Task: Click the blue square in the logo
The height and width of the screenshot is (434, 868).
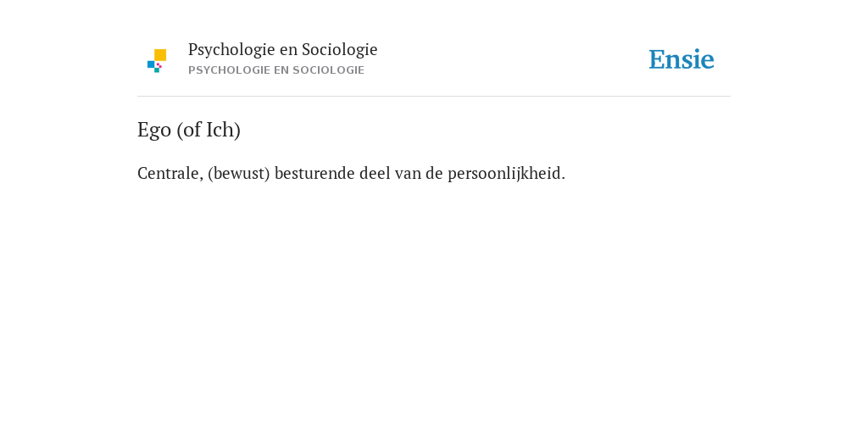Action: [x=151, y=64]
